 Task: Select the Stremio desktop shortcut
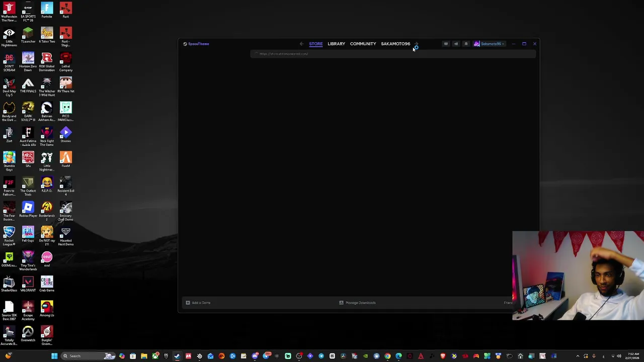click(x=65, y=135)
